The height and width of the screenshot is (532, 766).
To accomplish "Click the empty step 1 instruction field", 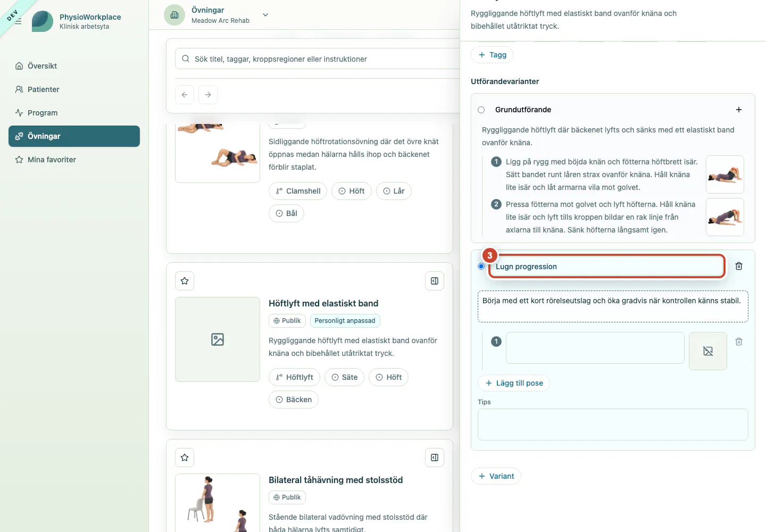I will pyautogui.click(x=595, y=348).
